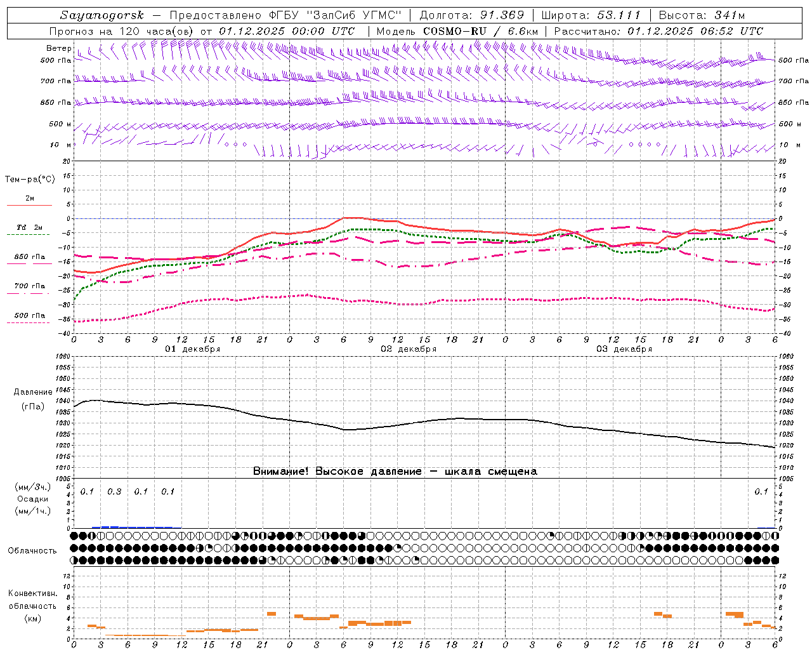Click the '01 декабря' date label

tap(193, 349)
